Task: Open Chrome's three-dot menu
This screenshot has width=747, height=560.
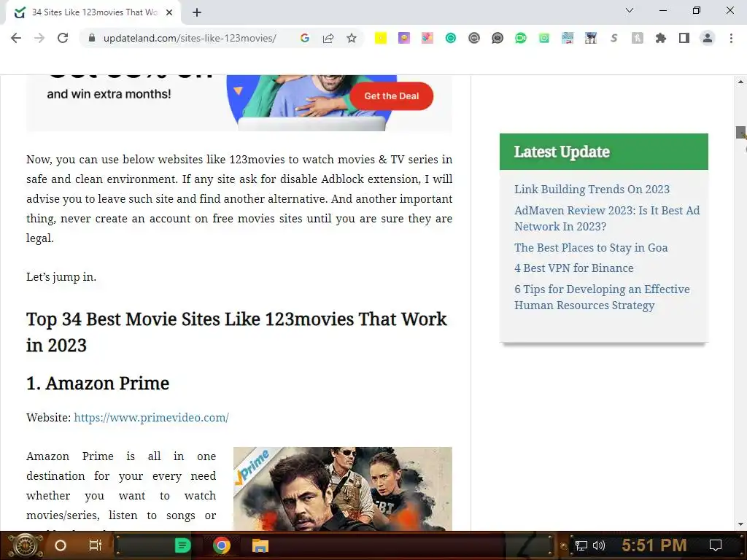Action: pos(731,38)
